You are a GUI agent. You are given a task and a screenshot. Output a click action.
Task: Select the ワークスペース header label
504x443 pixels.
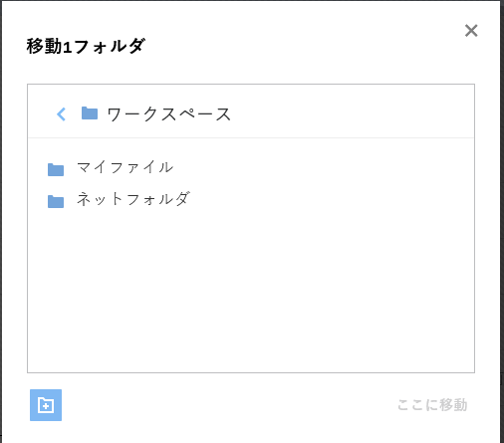tap(168, 114)
